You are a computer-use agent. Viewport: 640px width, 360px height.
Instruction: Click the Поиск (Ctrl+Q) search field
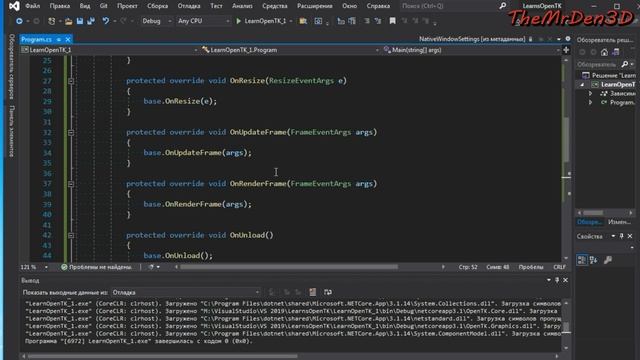[449, 6]
